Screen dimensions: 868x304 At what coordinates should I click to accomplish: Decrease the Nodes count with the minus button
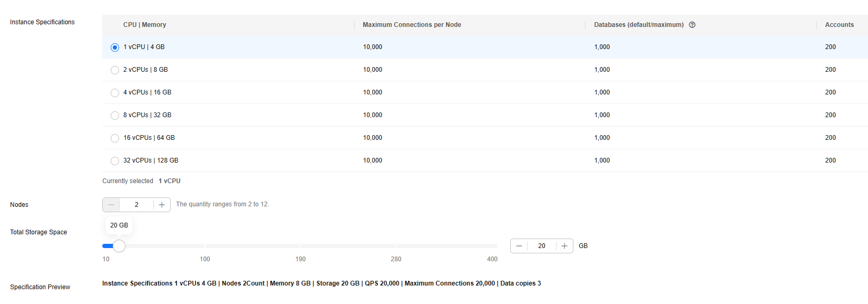point(111,205)
